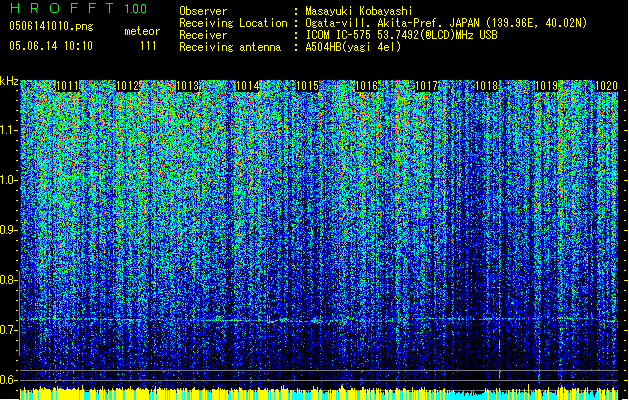Click the 1011 time marker
Screen dimensions: 629x400
67,86
